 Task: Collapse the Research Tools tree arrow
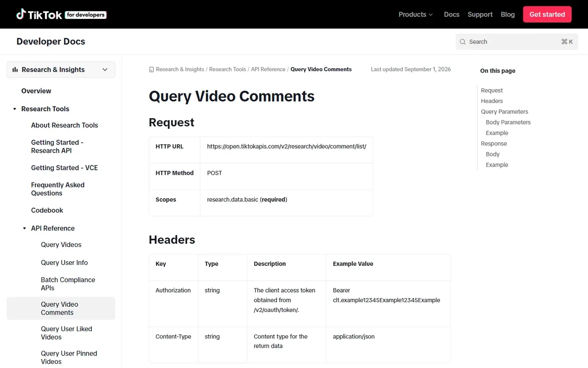pos(15,109)
